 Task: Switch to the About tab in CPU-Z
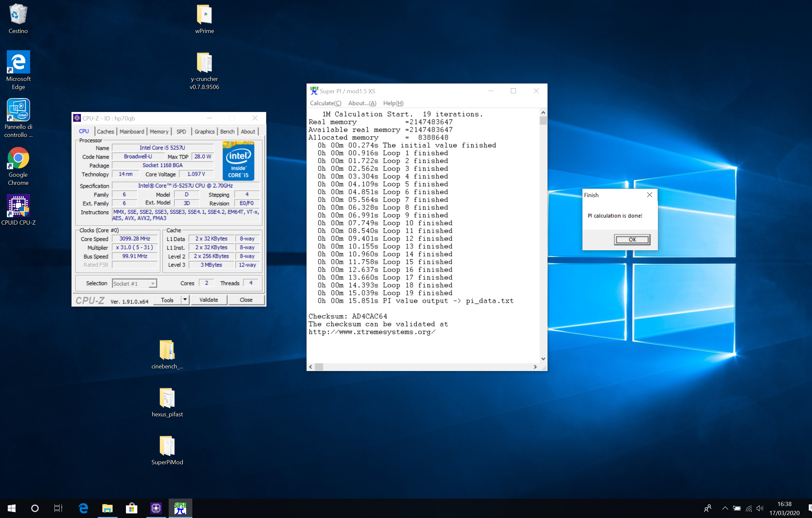[x=248, y=131]
